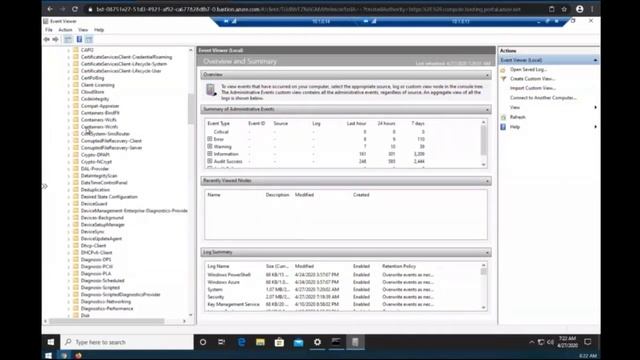Collapse Event Viewer (Local) actions group
The image size is (640, 360).
tap(595, 60)
